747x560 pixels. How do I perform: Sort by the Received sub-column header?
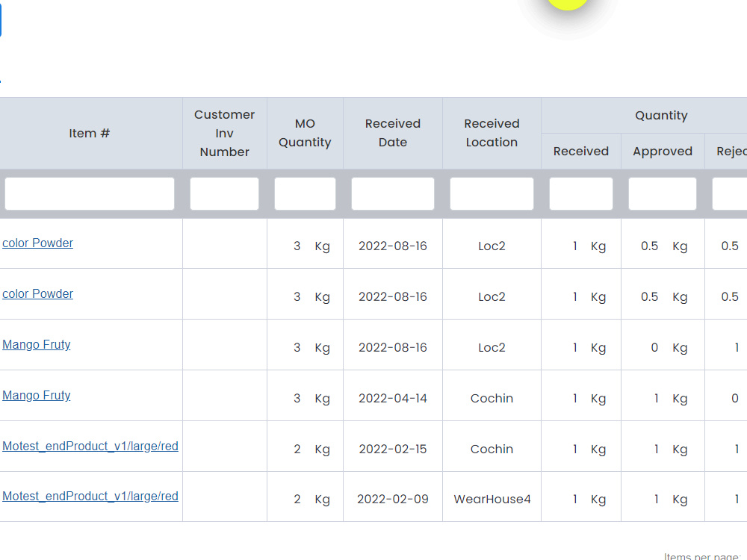tap(580, 152)
